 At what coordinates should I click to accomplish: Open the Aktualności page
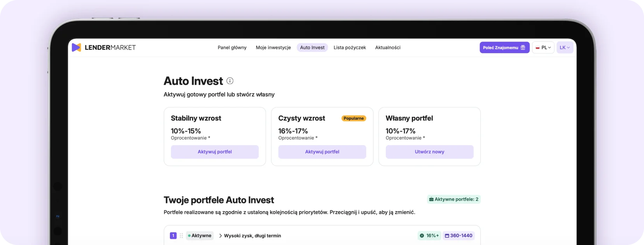pyautogui.click(x=388, y=47)
